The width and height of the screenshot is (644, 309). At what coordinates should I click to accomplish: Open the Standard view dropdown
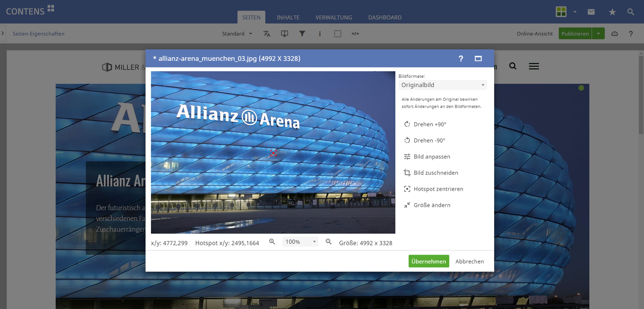(237, 33)
